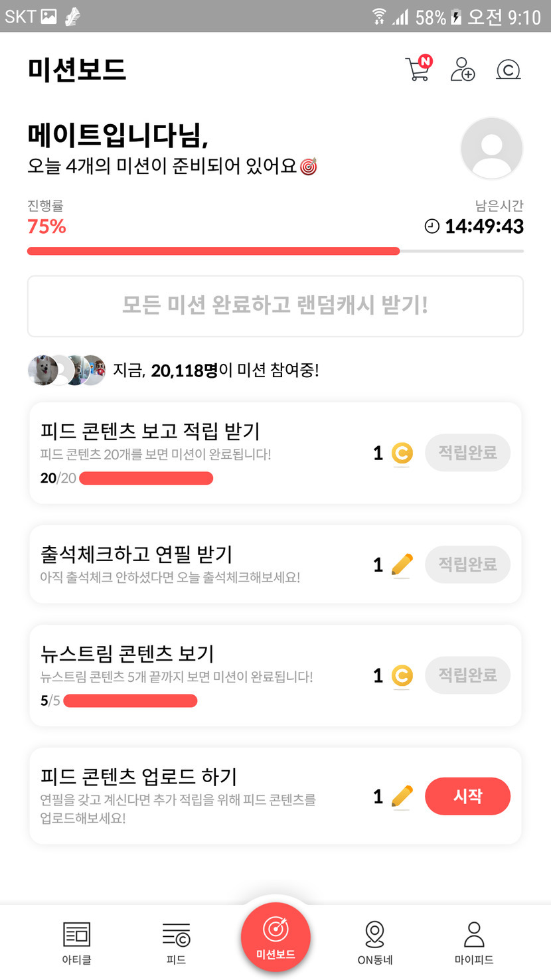Tap the participant avatars beside 20,118명

(66, 370)
